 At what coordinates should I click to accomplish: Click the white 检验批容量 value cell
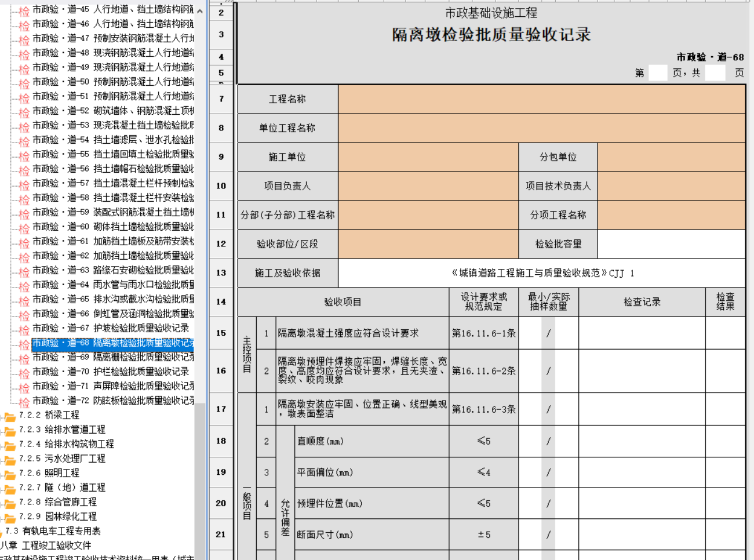pos(672,244)
